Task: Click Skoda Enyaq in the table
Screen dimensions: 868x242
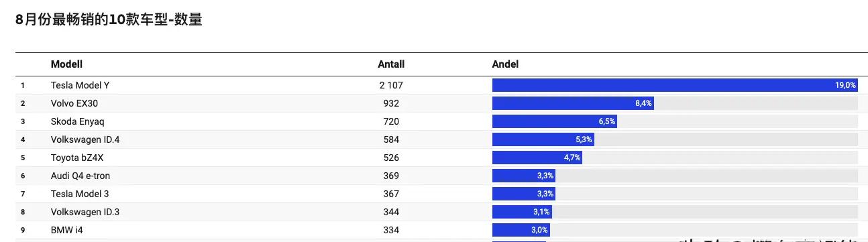Action: pos(77,121)
